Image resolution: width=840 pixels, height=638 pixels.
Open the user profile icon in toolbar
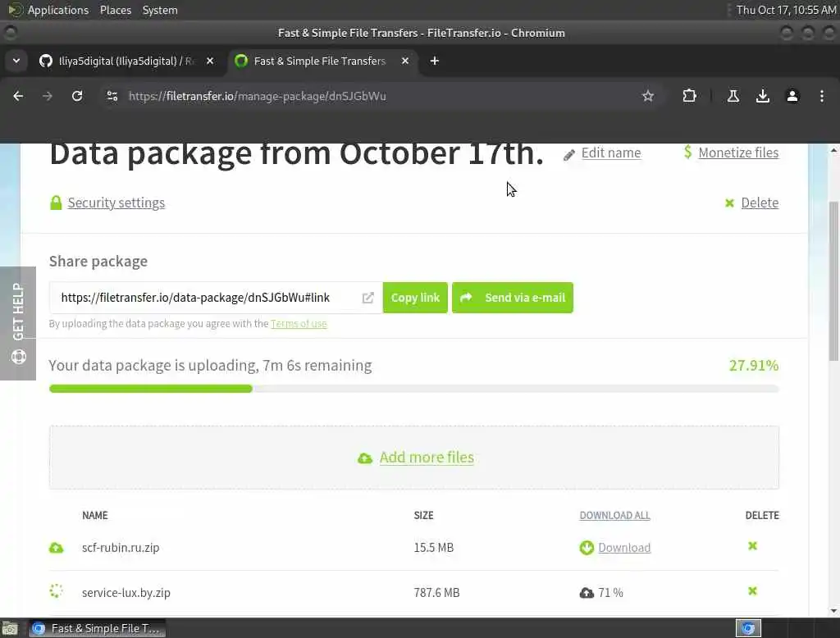click(792, 96)
